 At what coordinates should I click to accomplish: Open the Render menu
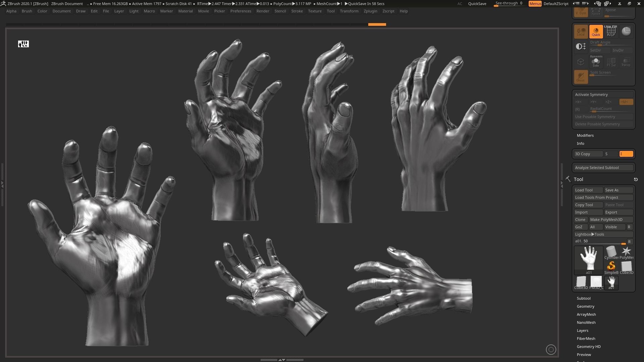point(263,11)
